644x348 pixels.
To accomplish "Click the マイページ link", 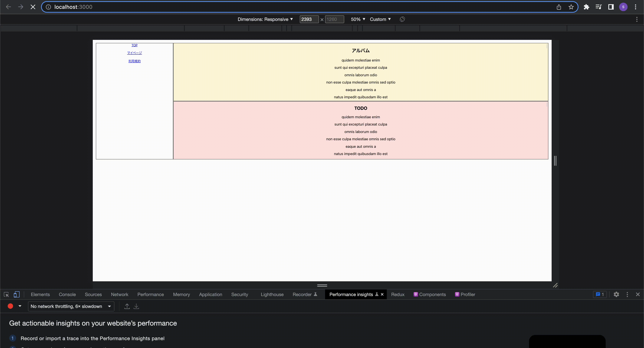I will [x=135, y=53].
